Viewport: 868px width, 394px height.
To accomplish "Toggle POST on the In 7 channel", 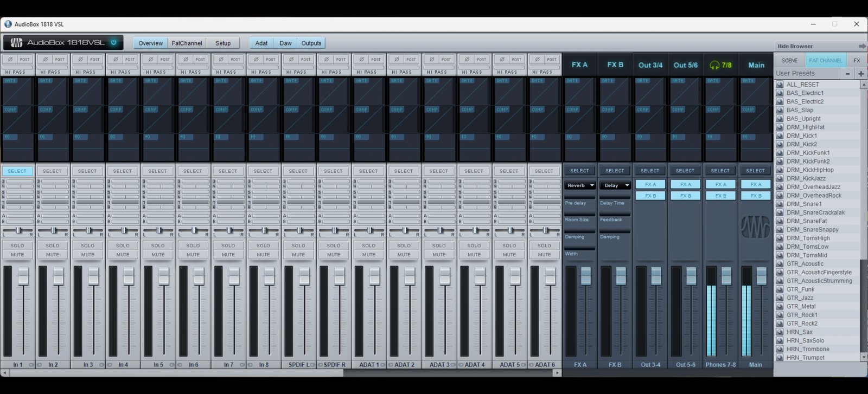I will (235, 60).
